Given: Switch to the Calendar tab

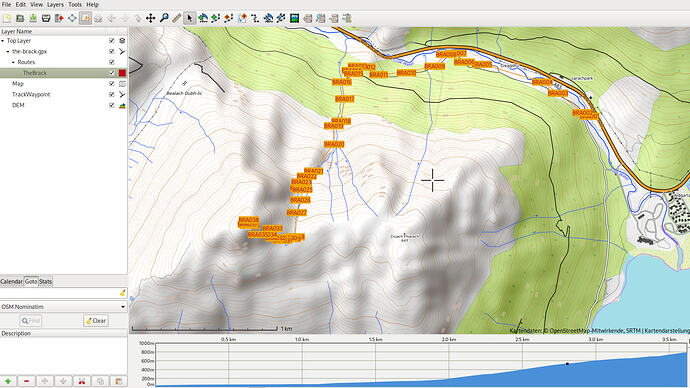Looking at the screenshot, I should point(11,282).
